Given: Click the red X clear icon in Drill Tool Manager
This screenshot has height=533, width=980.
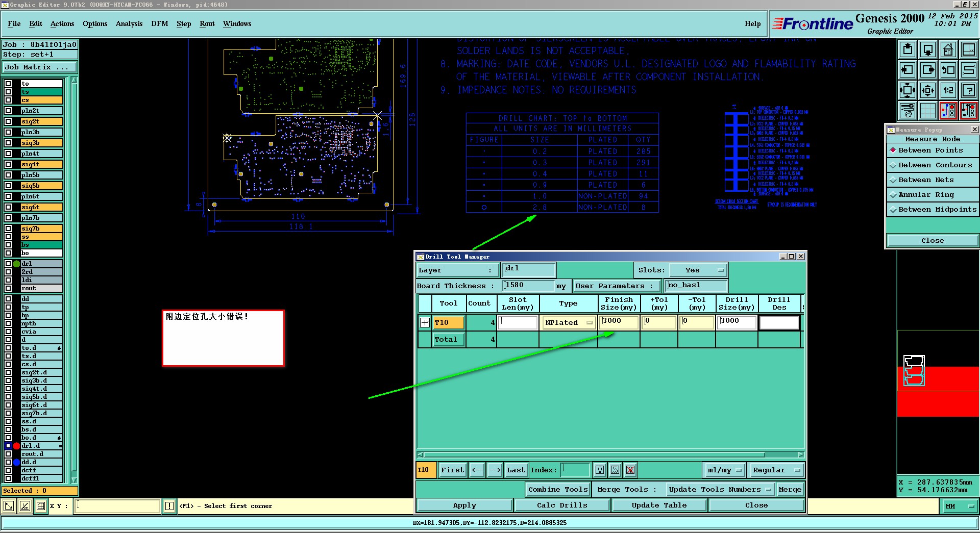Looking at the screenshot, I should (x=630, y=470).
